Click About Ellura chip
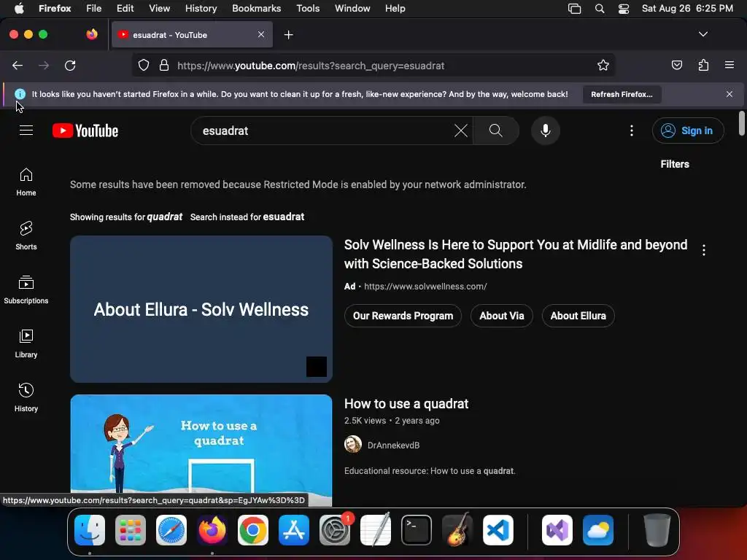 pos(578,316)
